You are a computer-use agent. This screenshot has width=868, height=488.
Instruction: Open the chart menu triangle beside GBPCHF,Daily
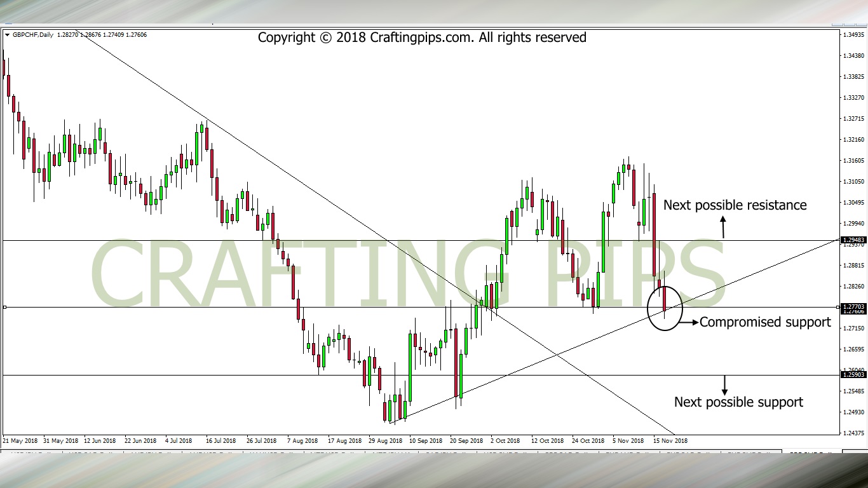coord(7,35)
